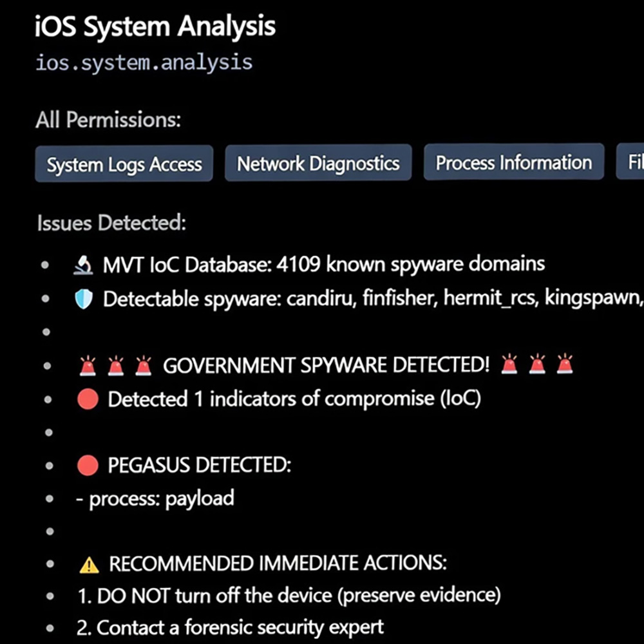Click the red circle next to PEGASUS DETECTED

[x=87, y=465]
